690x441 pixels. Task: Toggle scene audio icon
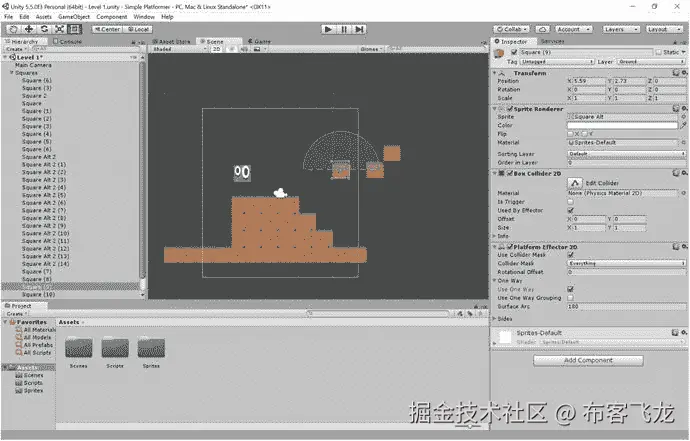pos(244,49)
